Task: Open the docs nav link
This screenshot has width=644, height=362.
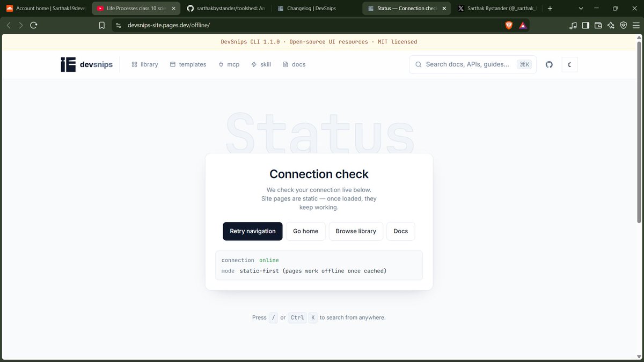Action: 294,64
